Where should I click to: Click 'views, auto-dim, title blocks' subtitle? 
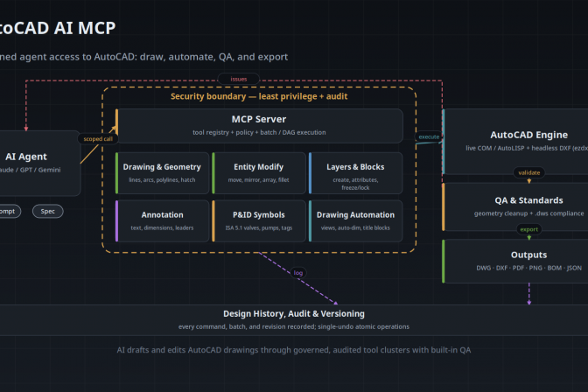coord(355,227)
